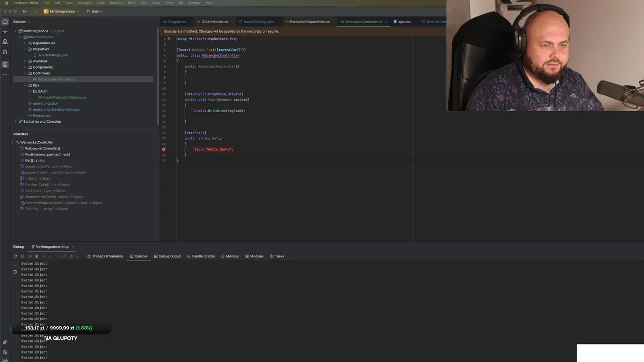The image size is (644, 362).
Task: Switch to the Program.cs editor tab
Action: point(174,22)
